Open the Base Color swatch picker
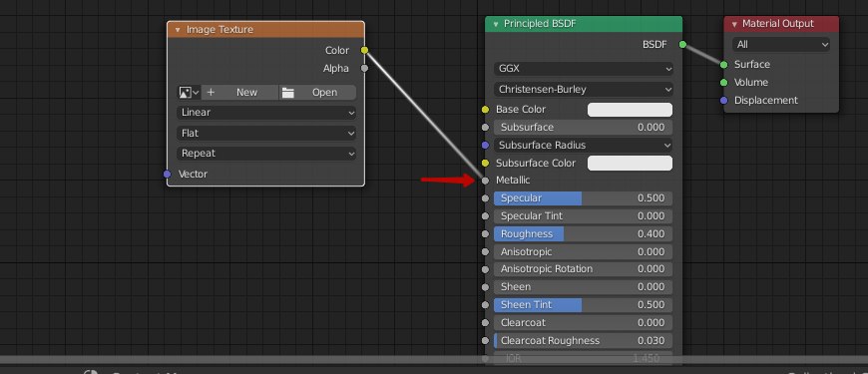Screen dimensions: 868x374 [630, 110]
